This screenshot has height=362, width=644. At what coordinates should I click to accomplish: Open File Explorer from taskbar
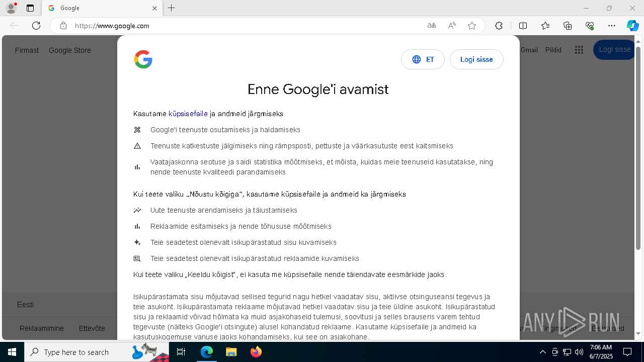231,352
